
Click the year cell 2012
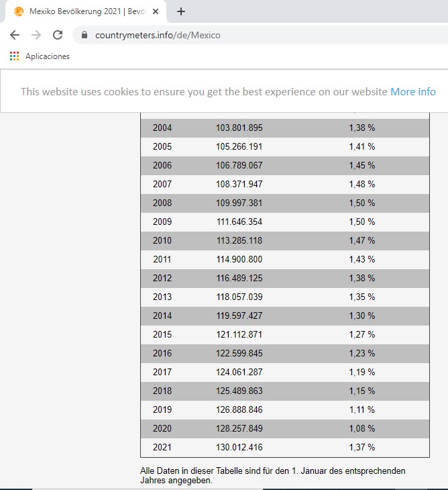(x=162, y=278)
